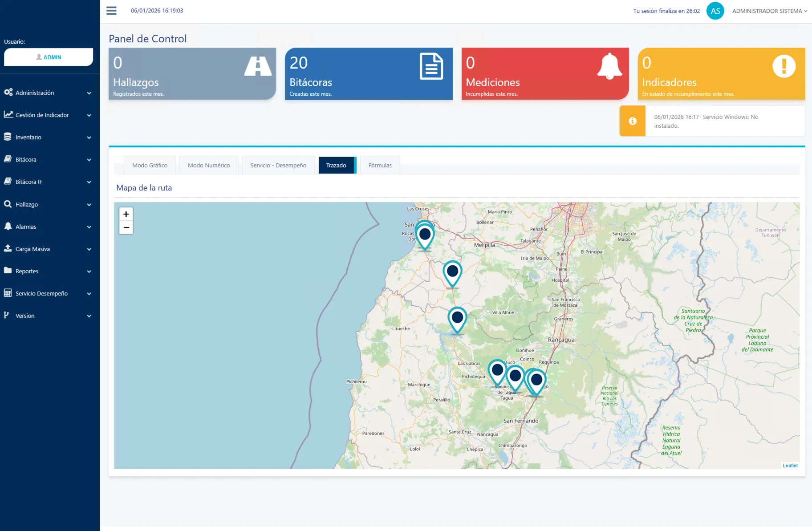Image resolution: width=812 pixels, height=531 pixels.
Task: Select the Trazado tab
Action: (x=337, y=165)
